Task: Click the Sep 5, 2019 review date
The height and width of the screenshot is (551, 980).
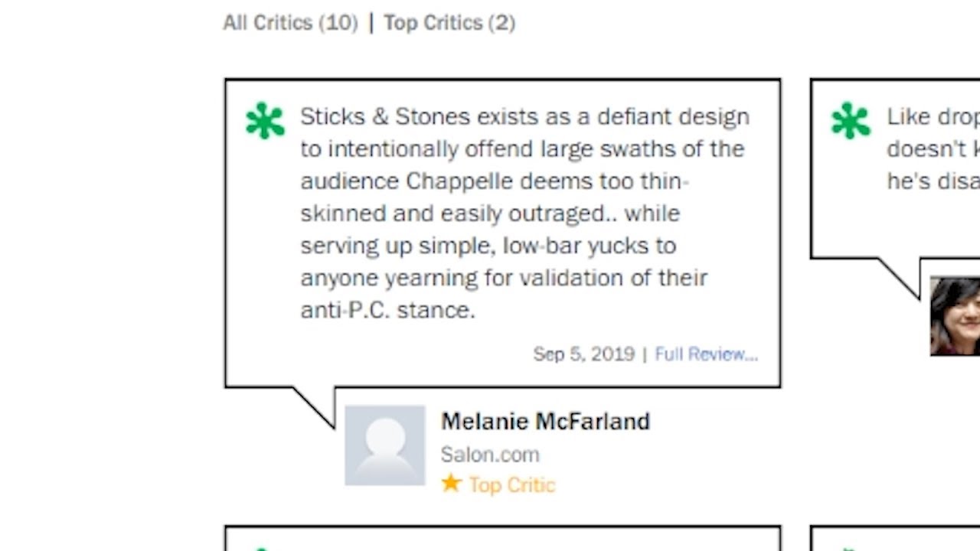Action: pos(583,354)
